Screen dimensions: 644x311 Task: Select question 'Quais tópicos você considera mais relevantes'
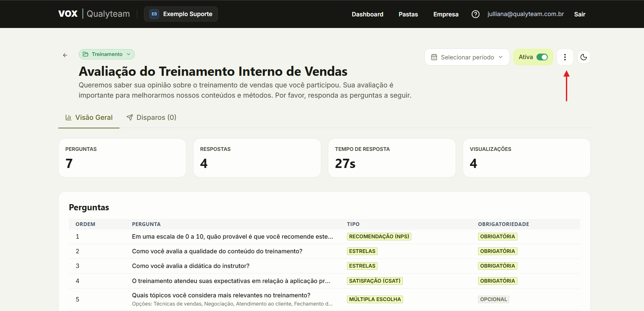(221, 295)
